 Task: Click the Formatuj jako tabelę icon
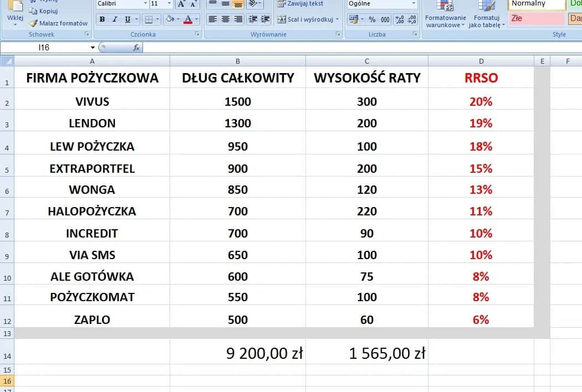[487, 17]
